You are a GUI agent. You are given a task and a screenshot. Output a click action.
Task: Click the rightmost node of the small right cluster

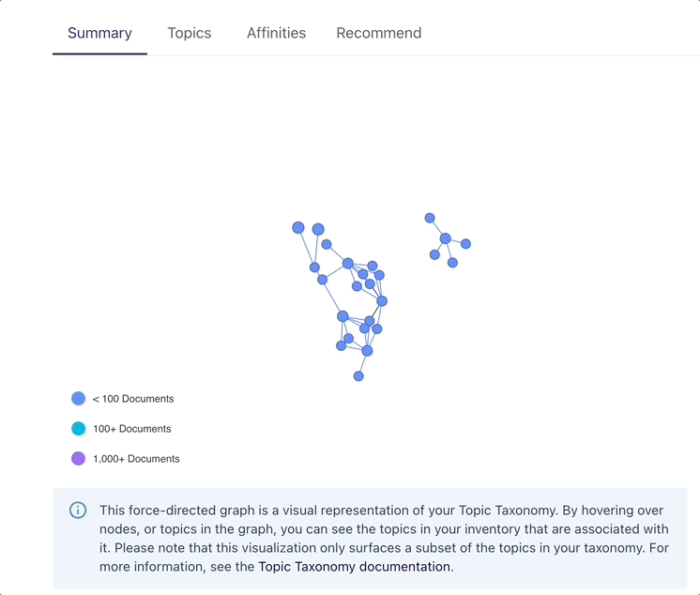pyautogui.click(x=465, y=244)
